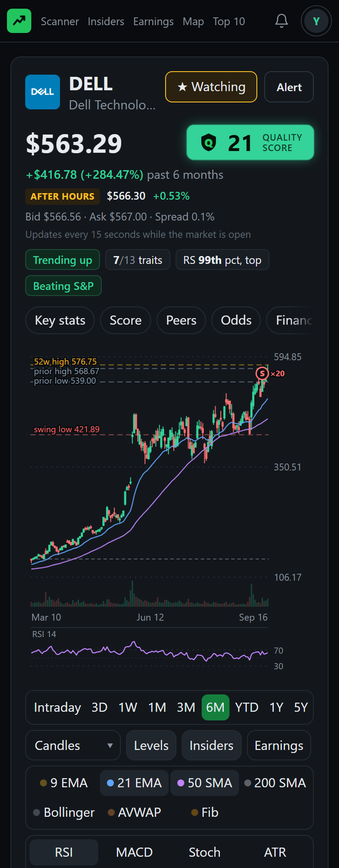Toggle the 50 SMA indicator
Screen dimensions: 339x868
tap(205, 783)
